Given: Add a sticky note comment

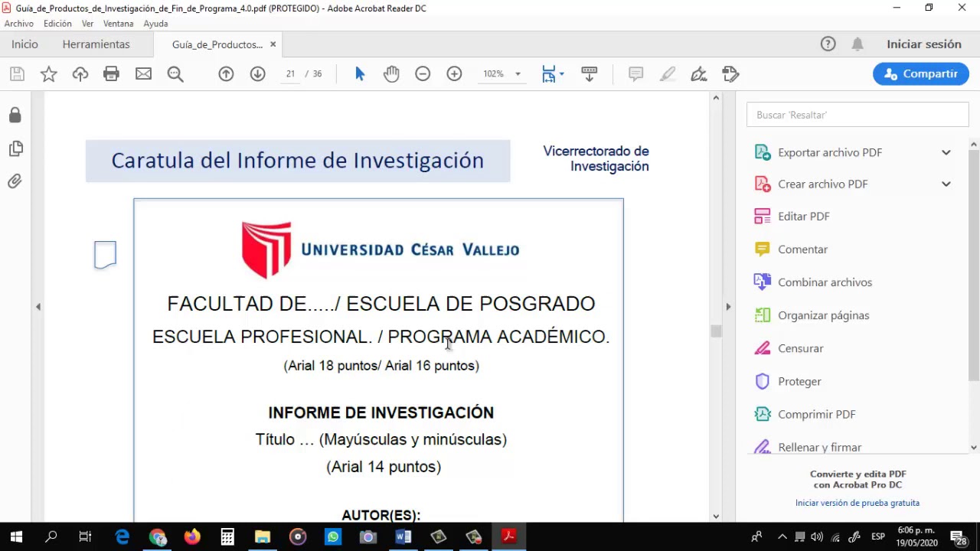Looking at the screenshot, I should click(635, 74).
